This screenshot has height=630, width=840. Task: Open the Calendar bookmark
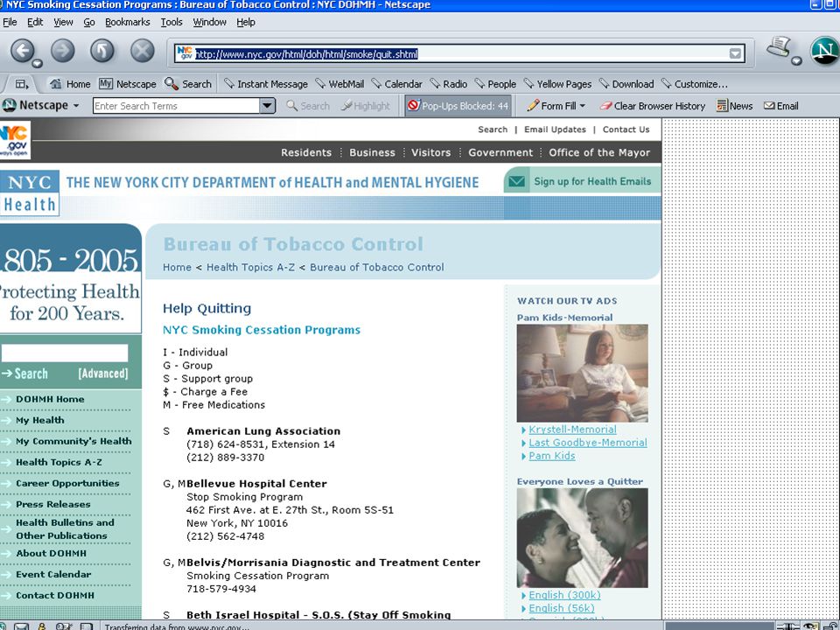tap(397, 84)
